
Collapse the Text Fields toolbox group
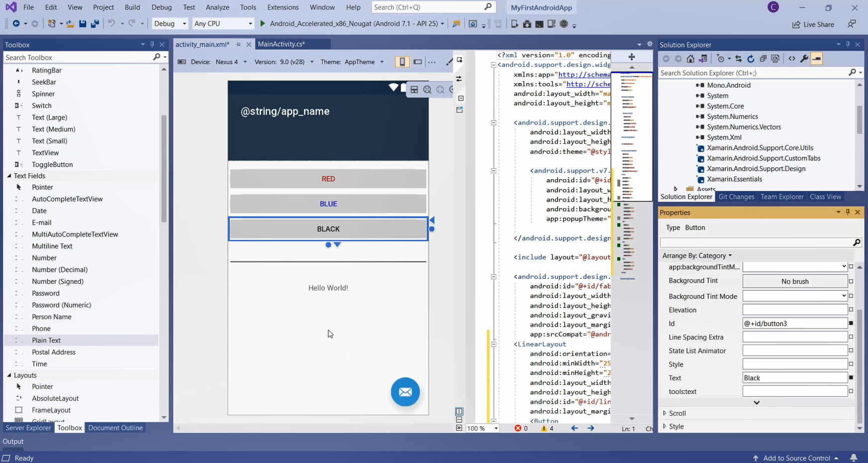(9, 176)
